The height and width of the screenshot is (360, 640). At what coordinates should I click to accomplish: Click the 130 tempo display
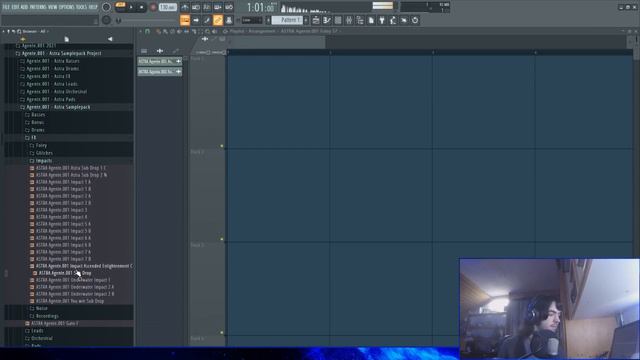[167, 7]
